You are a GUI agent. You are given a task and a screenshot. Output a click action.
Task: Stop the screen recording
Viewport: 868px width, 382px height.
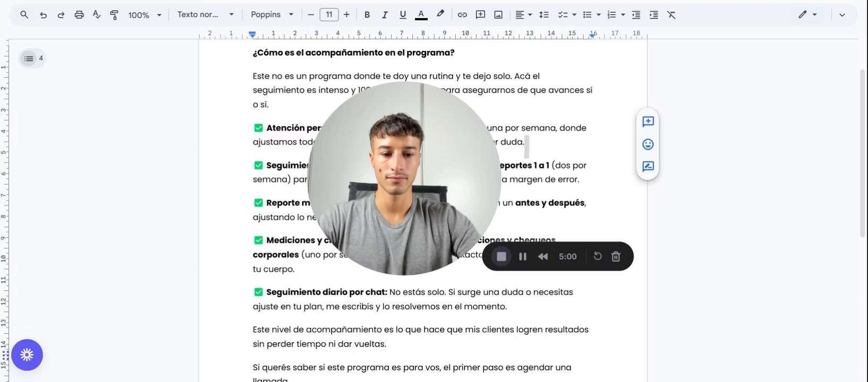tap(501, 256)
